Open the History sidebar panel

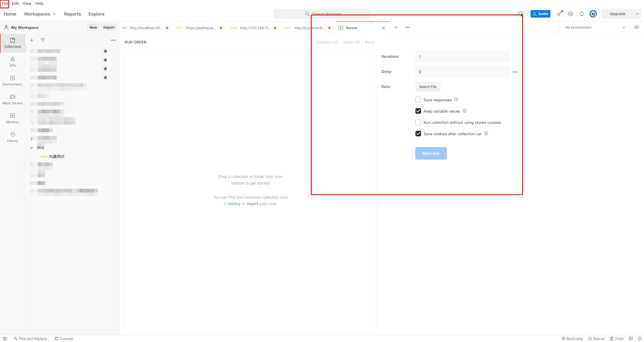click(13, 137)
